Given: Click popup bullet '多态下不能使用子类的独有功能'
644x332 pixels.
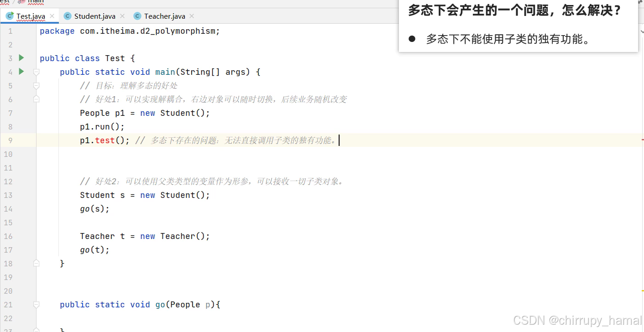Looking at the screenshot, I should coord(508,39).
